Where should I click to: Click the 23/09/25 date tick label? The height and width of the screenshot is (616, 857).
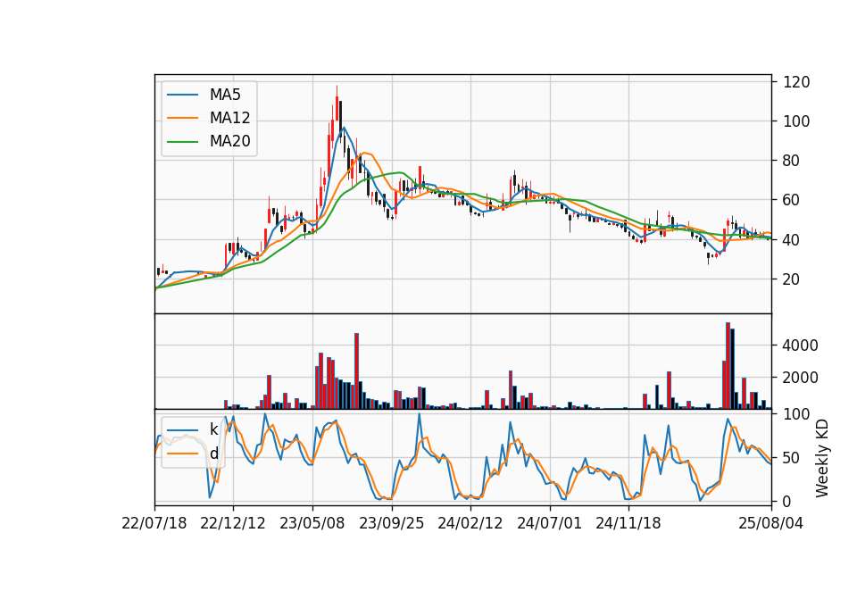[x=391, y=523]
